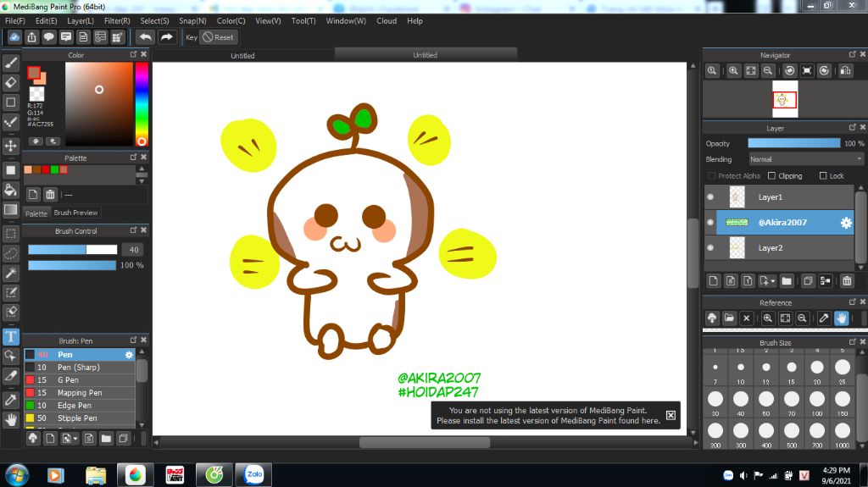The width and height of the screenshot is (868, 487).
Task: Open Zalo in taskbar
Action: tap(253, 474)
